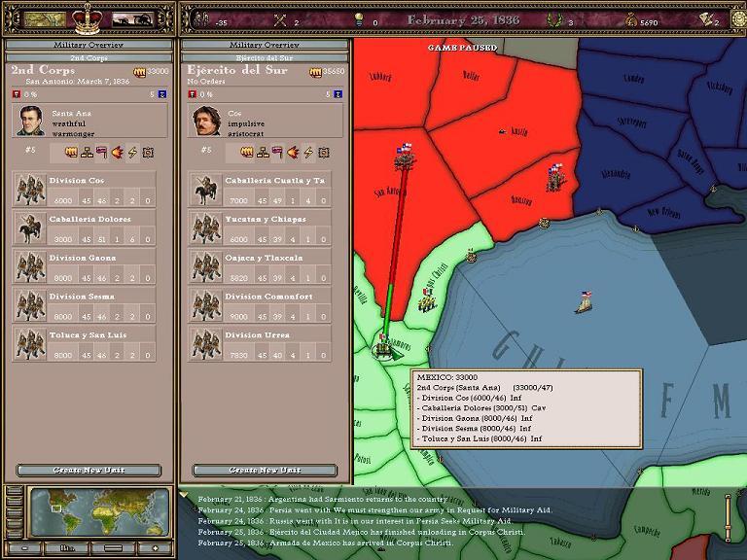Select Division Gaona unit row
Viewport: 747px width, 560px height.
coord(84,266)
